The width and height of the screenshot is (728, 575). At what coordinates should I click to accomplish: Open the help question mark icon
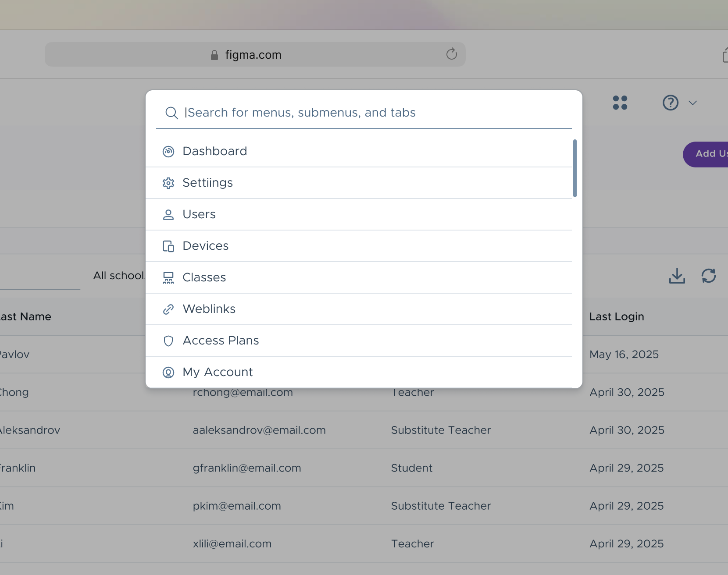(670, 103)
